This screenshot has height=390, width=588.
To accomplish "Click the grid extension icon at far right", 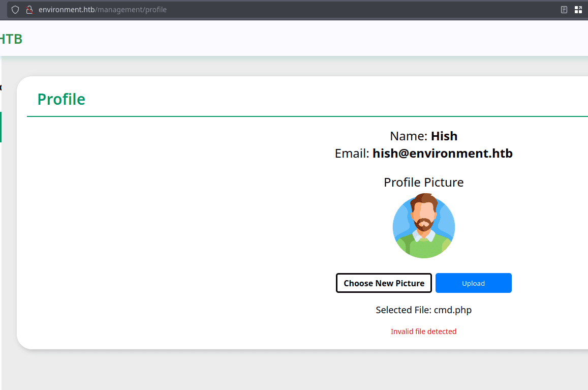I will pos(578,10).
